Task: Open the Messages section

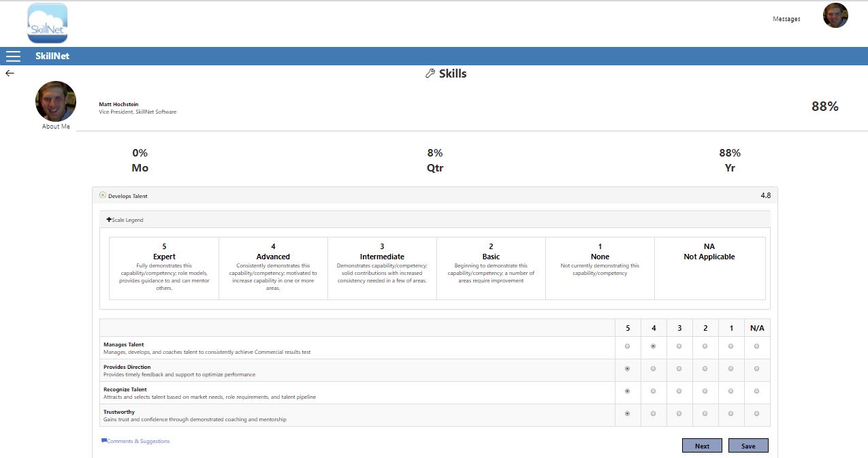Action: [787, 18]
